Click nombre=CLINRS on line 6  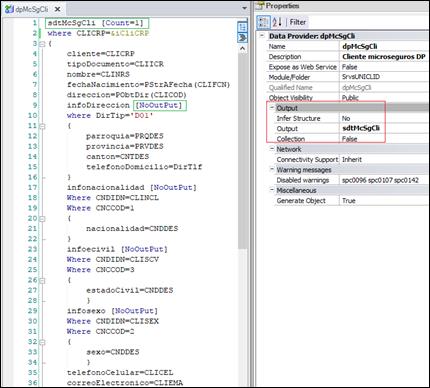pyautogui.click(x=98, y=74)
